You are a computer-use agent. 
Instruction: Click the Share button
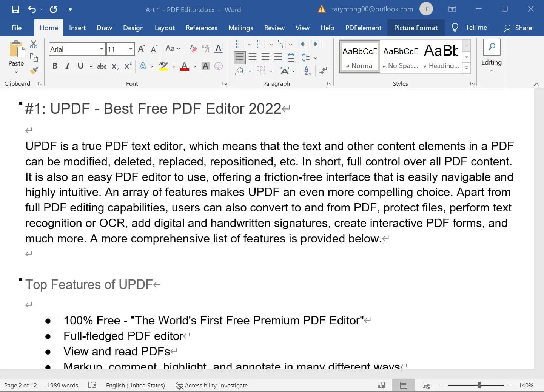click(x=518, y=28)
